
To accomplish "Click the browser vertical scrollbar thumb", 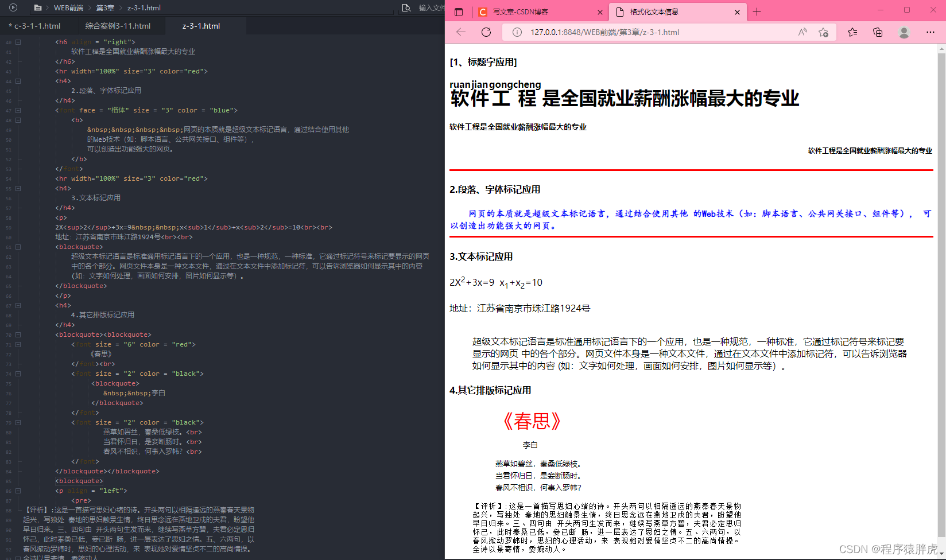I will [941, 294].
